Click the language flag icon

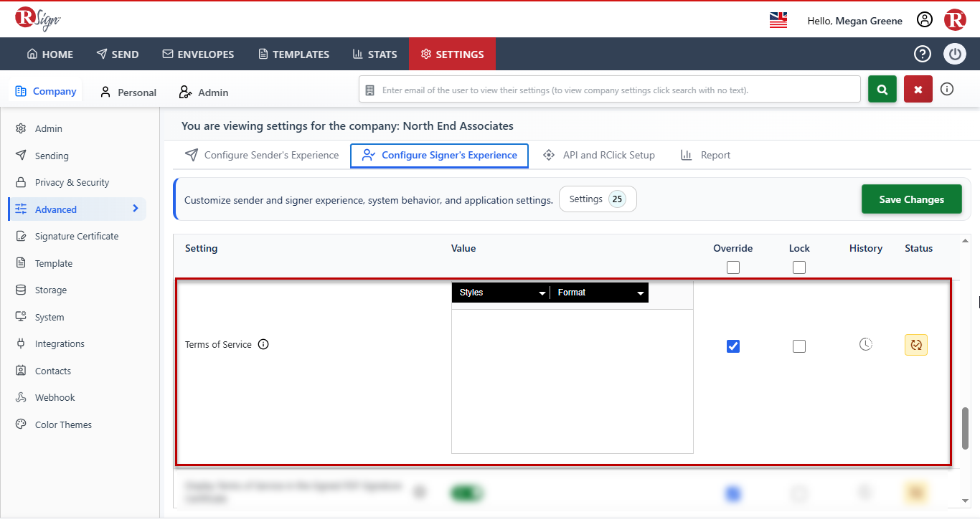click(x=778, y=20)
